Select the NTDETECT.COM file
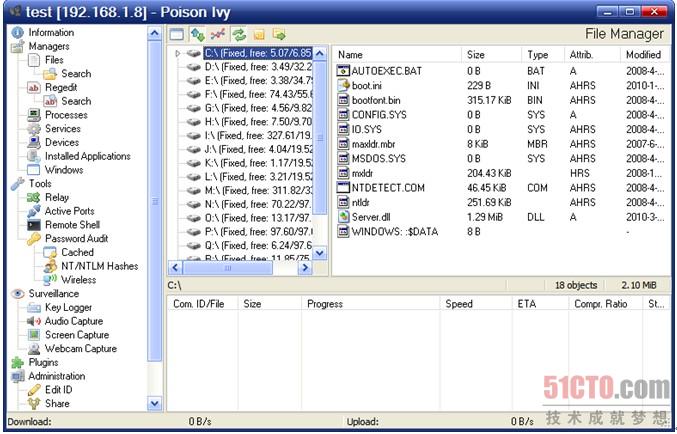This screenshot has width=677, height=434. [388, 188]
